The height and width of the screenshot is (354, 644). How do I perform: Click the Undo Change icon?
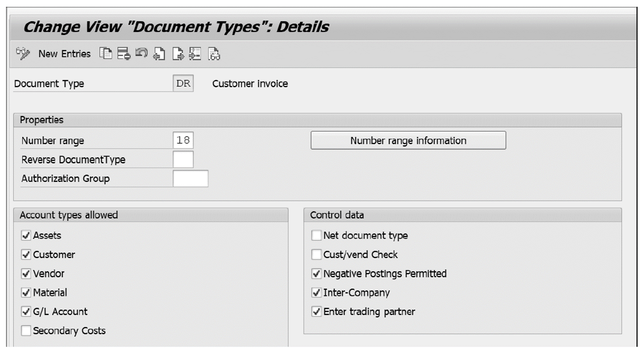click(x=141, y=54)
